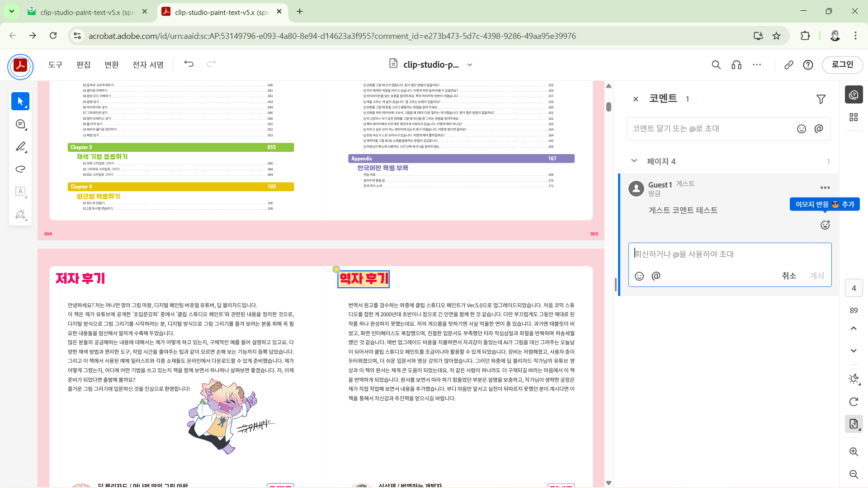Toggle the comments panel icon
The height and width of the screenshot is (488, 868).
[x=854, y=95]
